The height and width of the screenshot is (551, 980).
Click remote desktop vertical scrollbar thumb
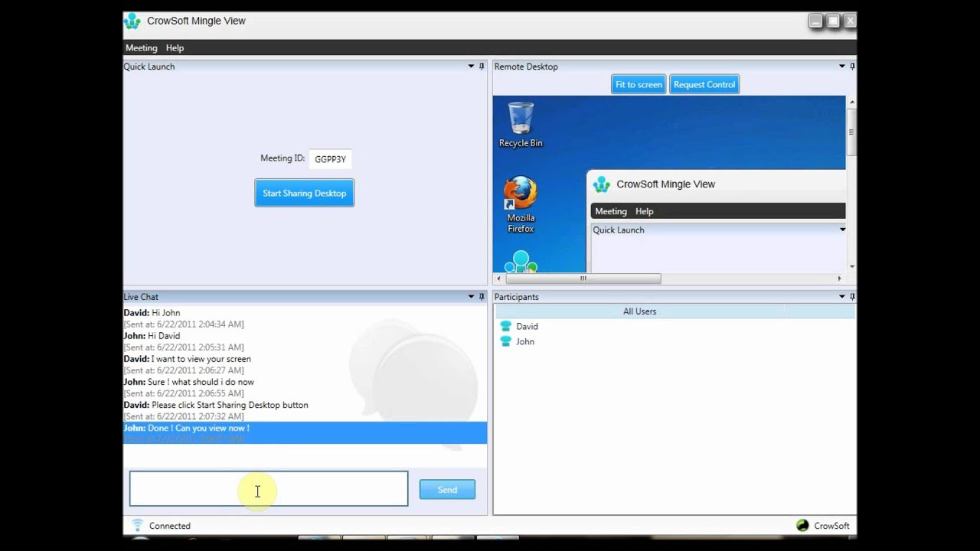pos(851,132)
